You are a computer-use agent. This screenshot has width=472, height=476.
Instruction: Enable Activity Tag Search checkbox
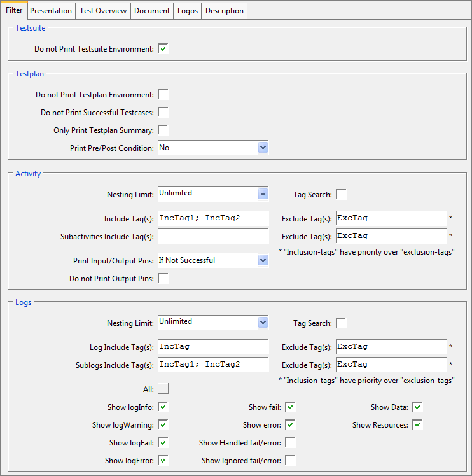click(x=342, y=195)
